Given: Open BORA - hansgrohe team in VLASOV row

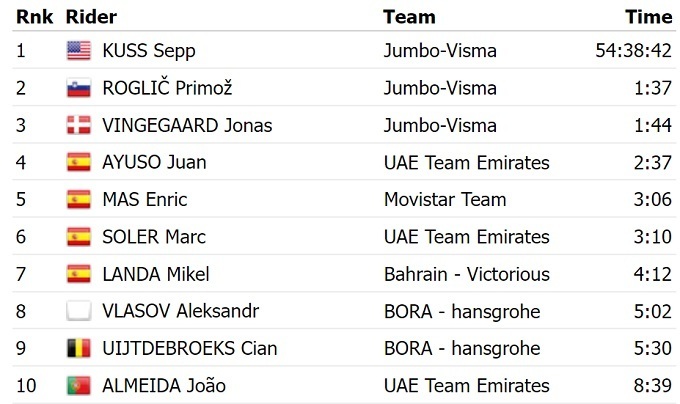Looking at the screenshot, I should (462, 311).
